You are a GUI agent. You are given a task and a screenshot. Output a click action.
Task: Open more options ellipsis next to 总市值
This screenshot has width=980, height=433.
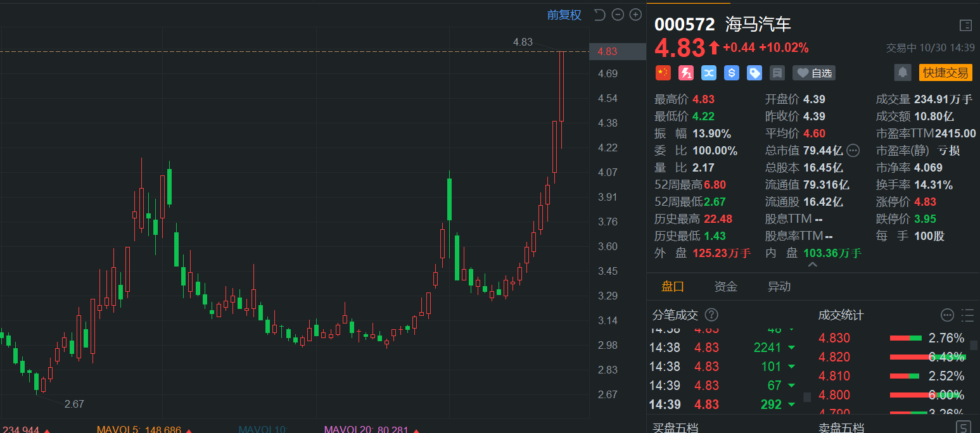853,151
